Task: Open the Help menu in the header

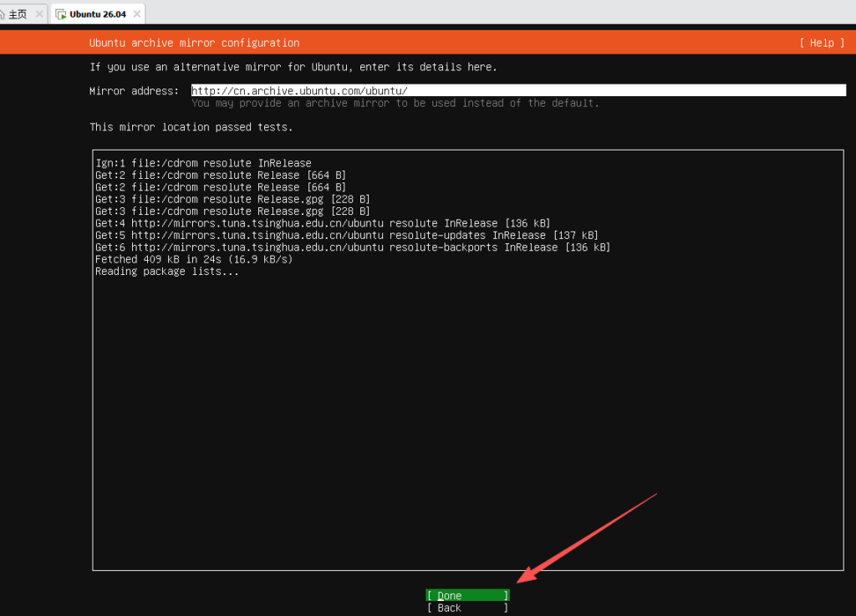Action: 822,43
